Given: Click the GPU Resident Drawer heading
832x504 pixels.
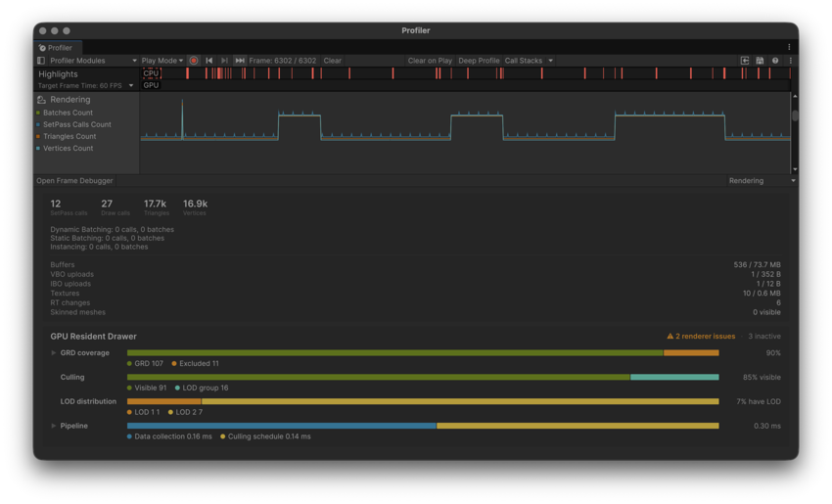Looking at the screenshot, I should 93,337.
